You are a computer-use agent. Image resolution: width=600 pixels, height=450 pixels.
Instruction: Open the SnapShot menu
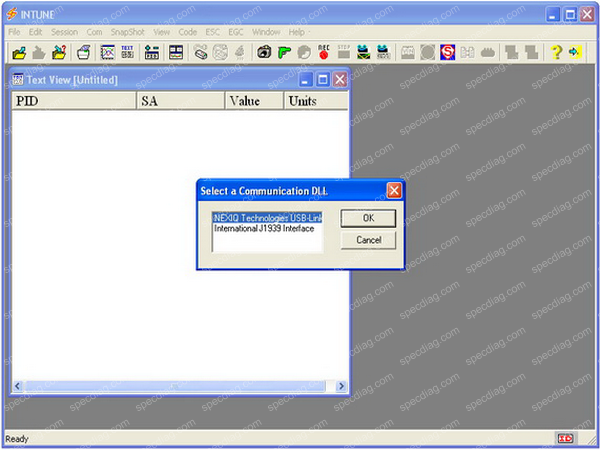pos(127,32)
